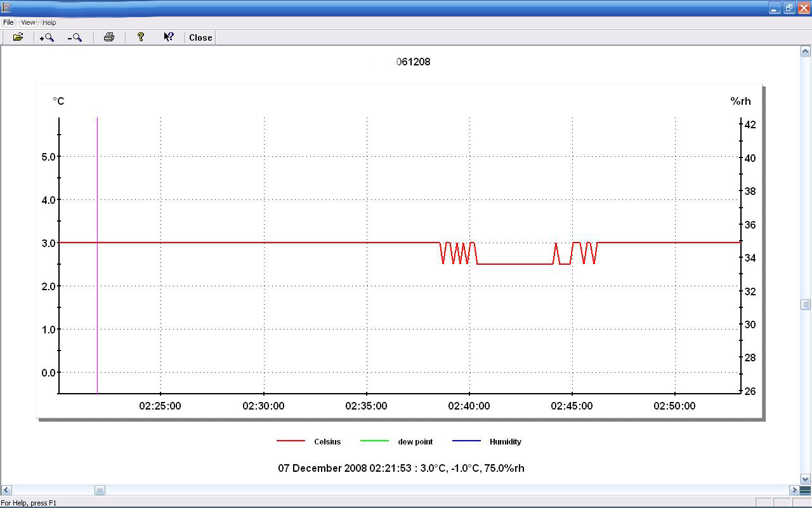The width and height of the screenshot is (812, 508).
Task: Click the horizontal scrollbar left arrow
Action: coord(6,490)
